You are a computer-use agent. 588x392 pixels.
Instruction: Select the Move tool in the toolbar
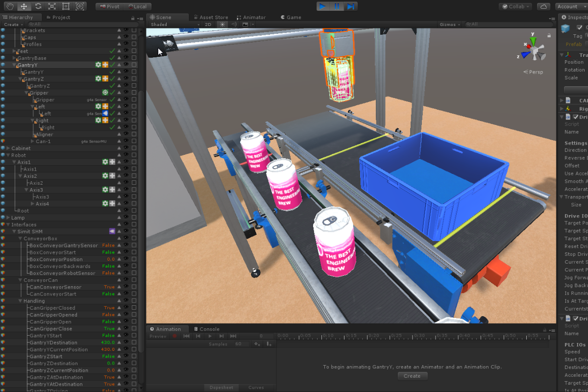pyautogui.click(x=24, y=6)
